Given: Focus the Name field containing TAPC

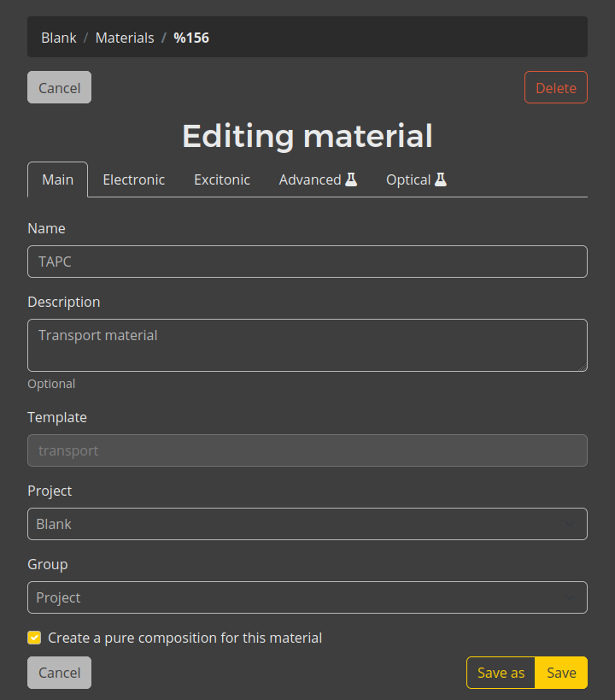Looking at the screenshot, I should pyautogui.click(x=307, y=262).
